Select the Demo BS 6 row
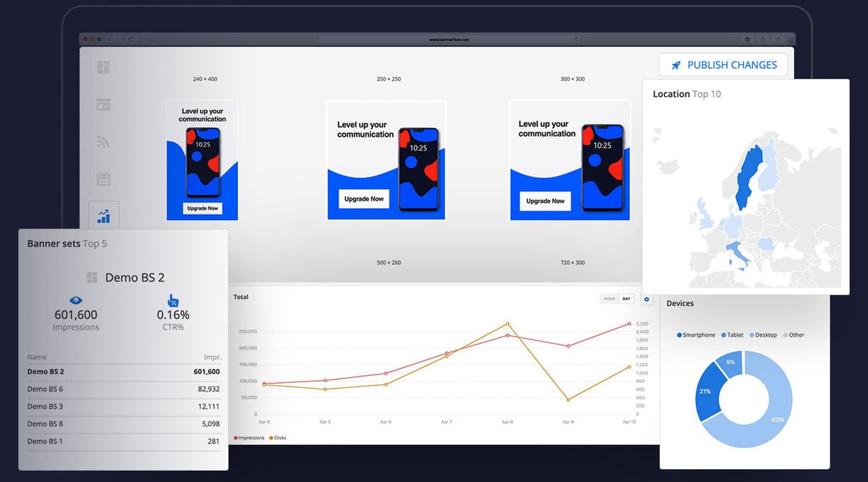The width and height of the screenshot is (868, 482). tap(124, 389)
